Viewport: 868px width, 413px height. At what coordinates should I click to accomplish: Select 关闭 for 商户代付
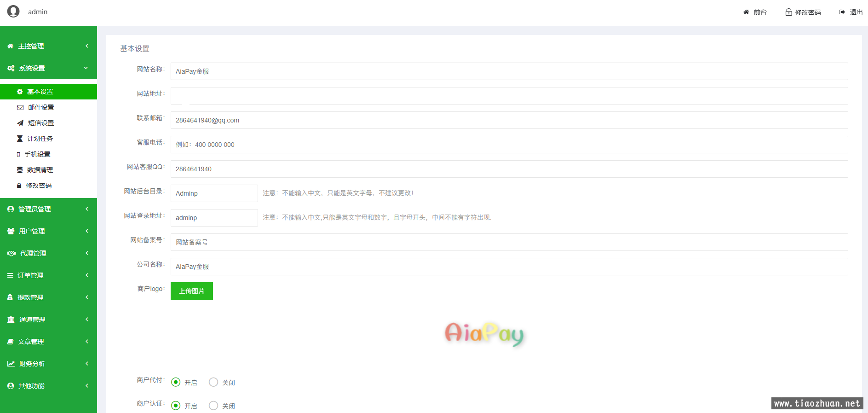pyautogui.click(x=213, y=382)
